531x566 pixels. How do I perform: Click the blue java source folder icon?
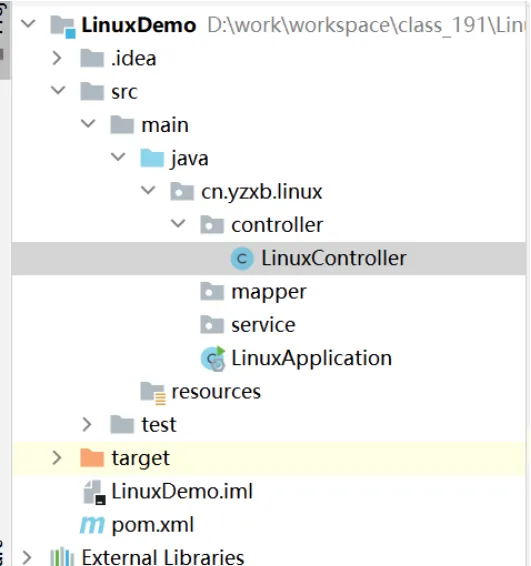(152, 158)
